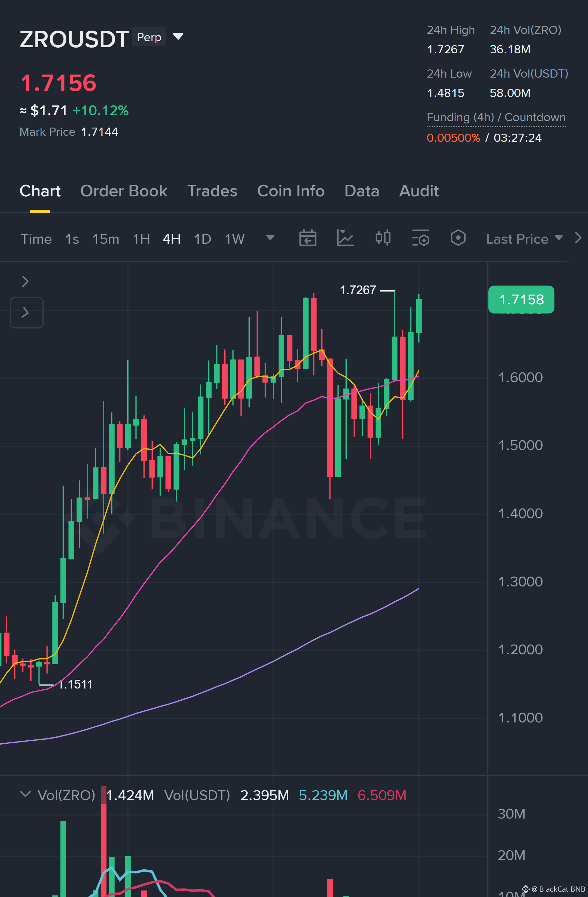Open the ZROUSDT pair selector dropdown arrow
This screenshot has height=897, width=588.
point(178,37)
